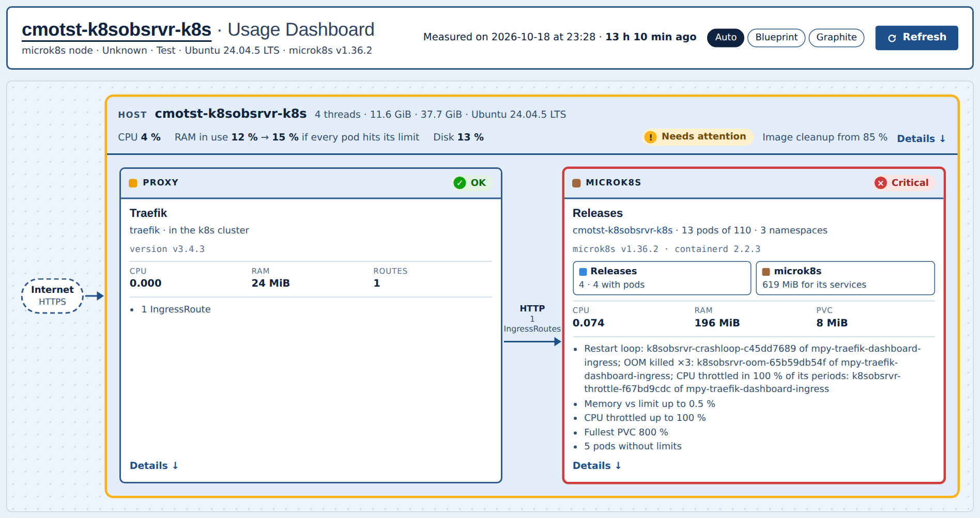Viewport: 980px width, 518px height.
Task: Click 'Fullest PVC 800 %' item
Action: click(x=626, y=432)
